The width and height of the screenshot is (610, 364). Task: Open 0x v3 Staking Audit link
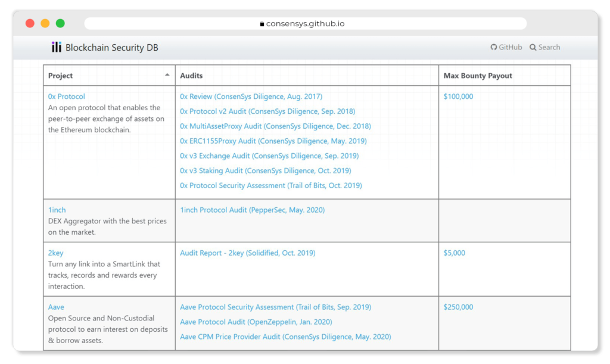click(x=265, y=170)
